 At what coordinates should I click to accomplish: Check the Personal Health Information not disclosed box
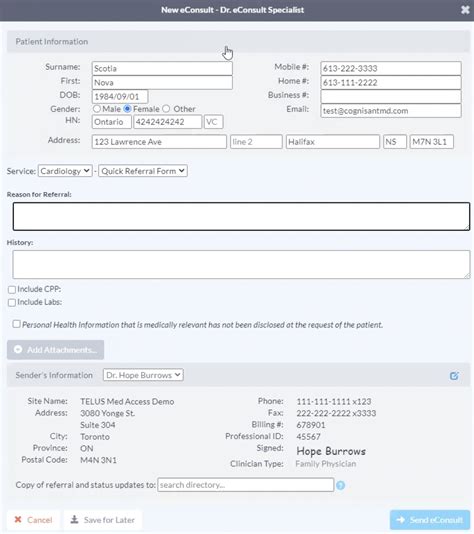(16, 324)
